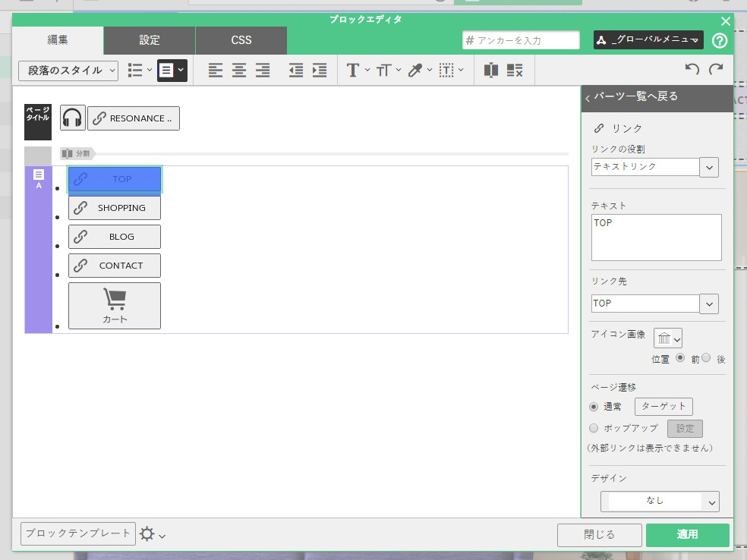Click the bulleted list icon
Viewport: 747px width, 560px height.
tap(135, 71)
